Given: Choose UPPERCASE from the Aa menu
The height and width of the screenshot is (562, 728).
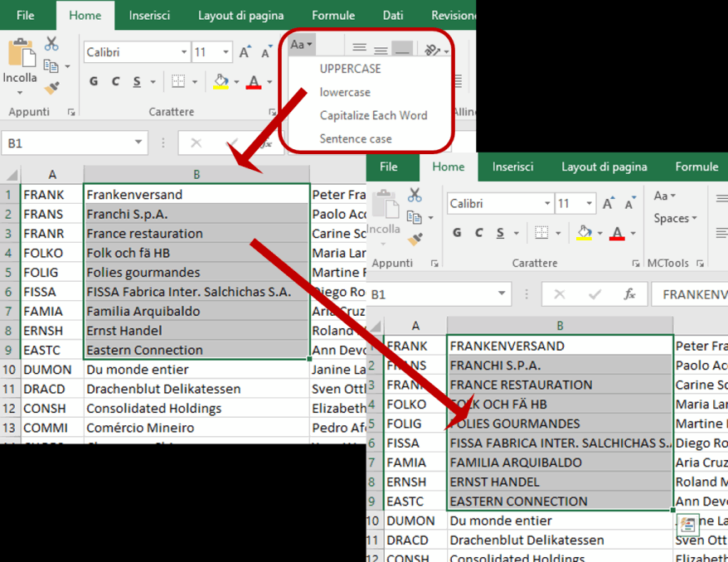Looking at the screenshot, I should (350, 69).
